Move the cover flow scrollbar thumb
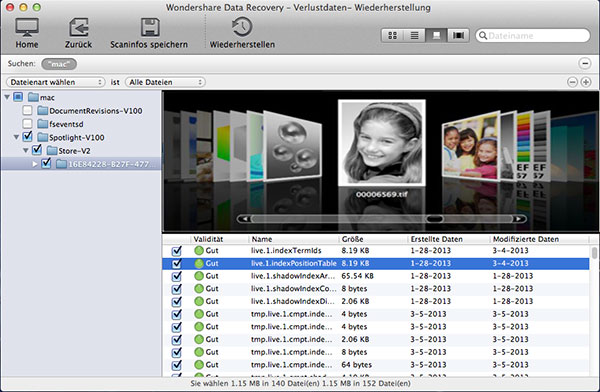The height and width of the screenshot is (392, 600). pyautogui.click(x=435, y=219)
